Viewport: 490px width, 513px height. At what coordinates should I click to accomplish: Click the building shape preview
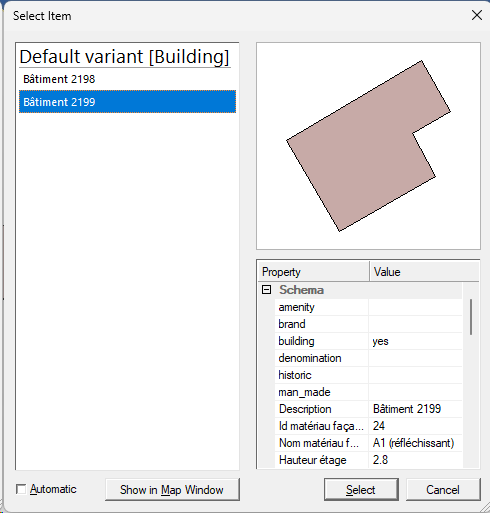(368, 146)
